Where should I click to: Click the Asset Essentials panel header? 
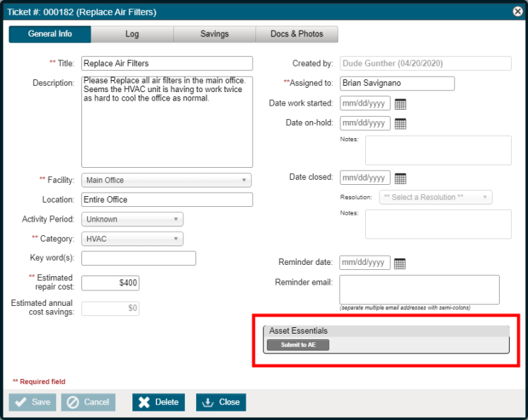(x=386, y=331)
